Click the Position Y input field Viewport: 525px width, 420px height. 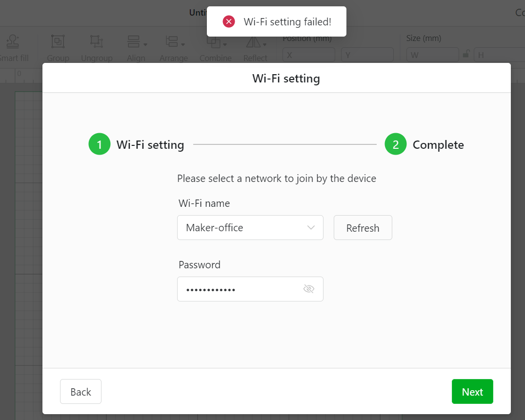pyautogui.click(x=367, y=55)
